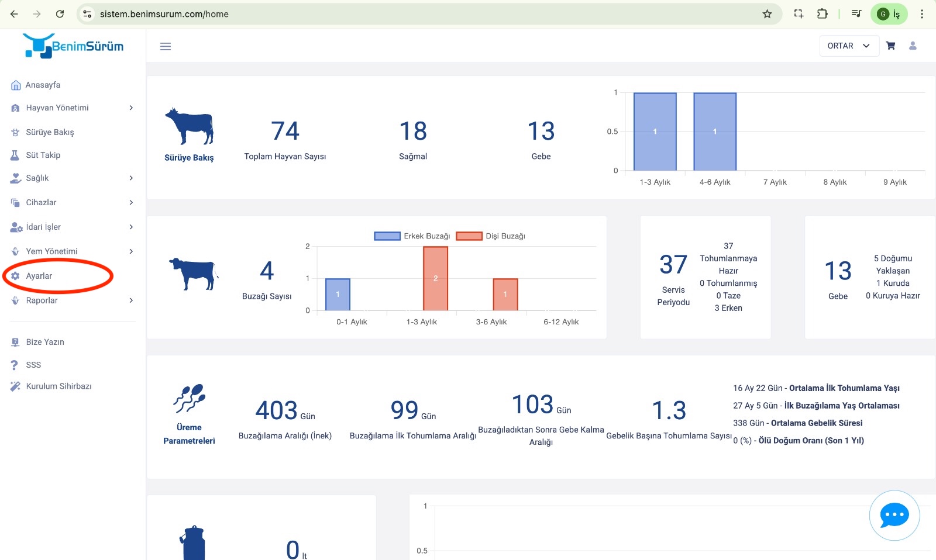Screen dimensions: 936x560
Task: Open Ayarlar settings menu item
Action: (x=39, y=276)
